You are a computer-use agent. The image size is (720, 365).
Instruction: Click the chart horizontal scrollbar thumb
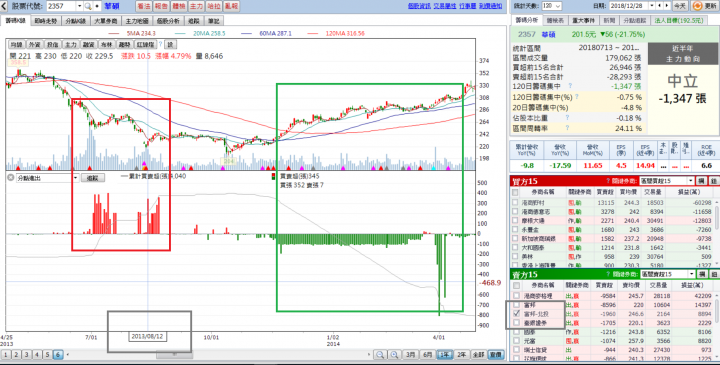pos(174,354)
